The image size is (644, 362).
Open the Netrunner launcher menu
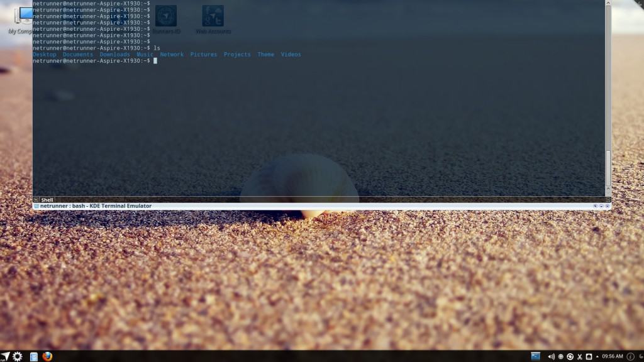(5, 356)
